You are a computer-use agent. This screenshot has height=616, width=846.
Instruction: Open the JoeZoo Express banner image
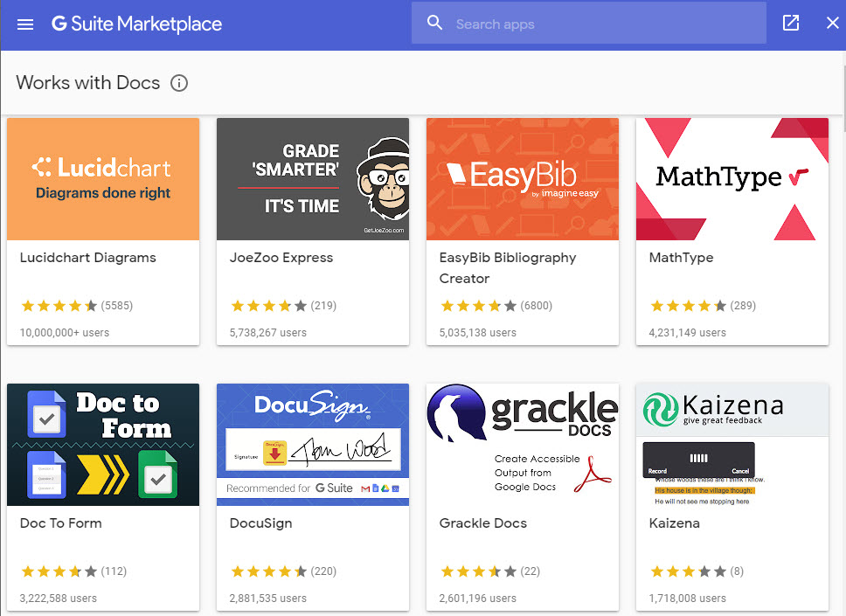(313, 179)
